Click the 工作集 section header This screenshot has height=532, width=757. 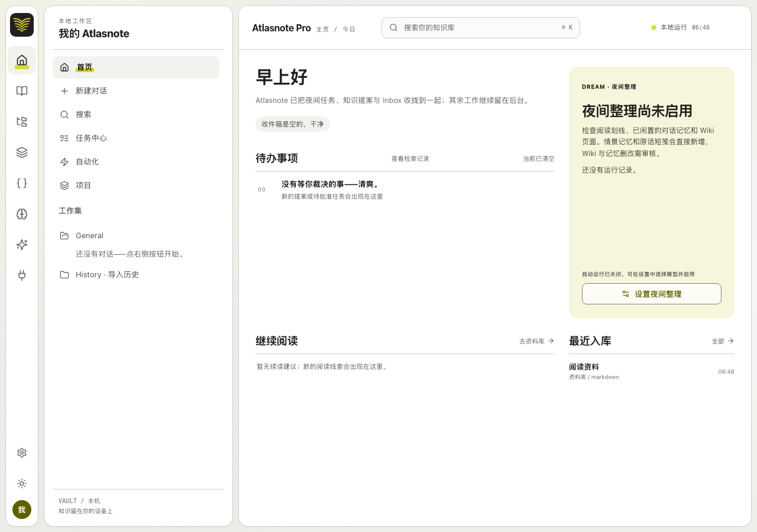tap(70, 210)
